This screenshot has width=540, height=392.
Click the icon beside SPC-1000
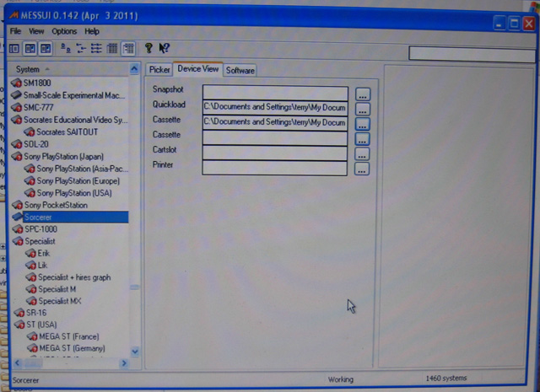point(18,229)
